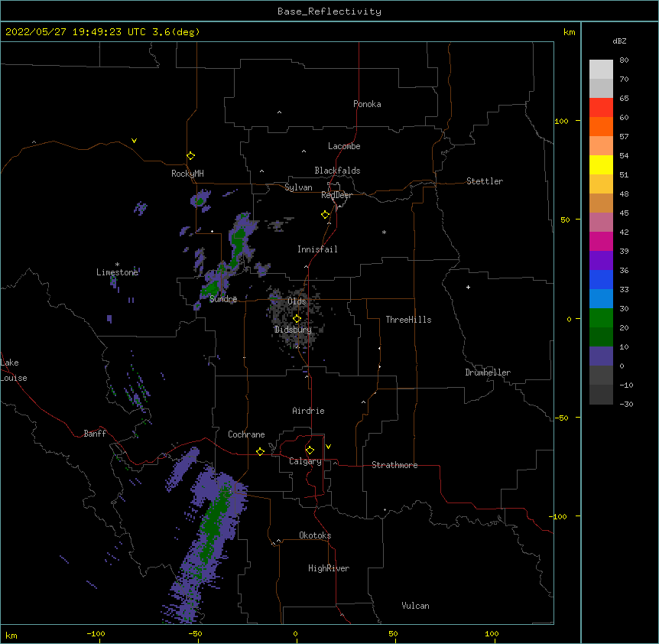Click the white plus marker north of Drumheller
Screen dimensions: 659x644
468,287
